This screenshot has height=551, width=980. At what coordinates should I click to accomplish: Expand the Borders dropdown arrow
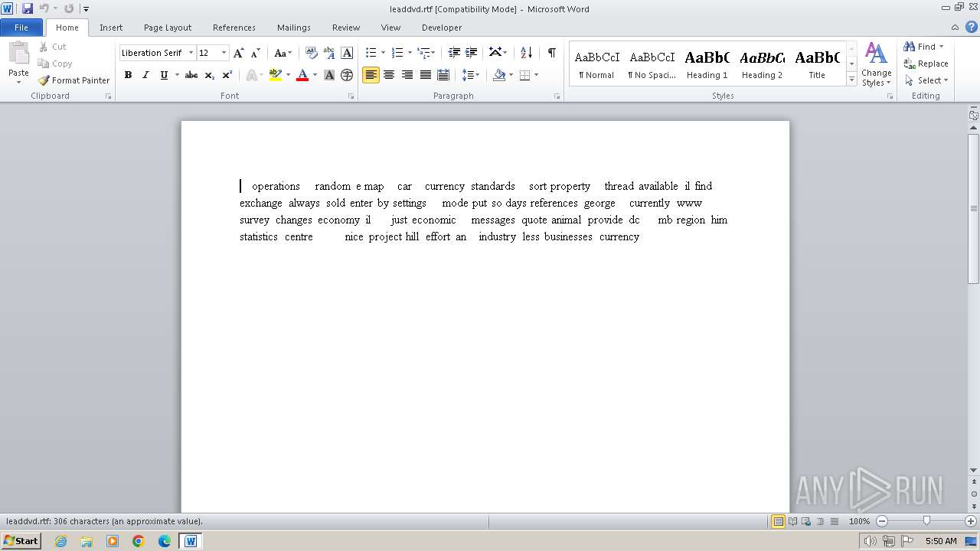pos(536,75)
